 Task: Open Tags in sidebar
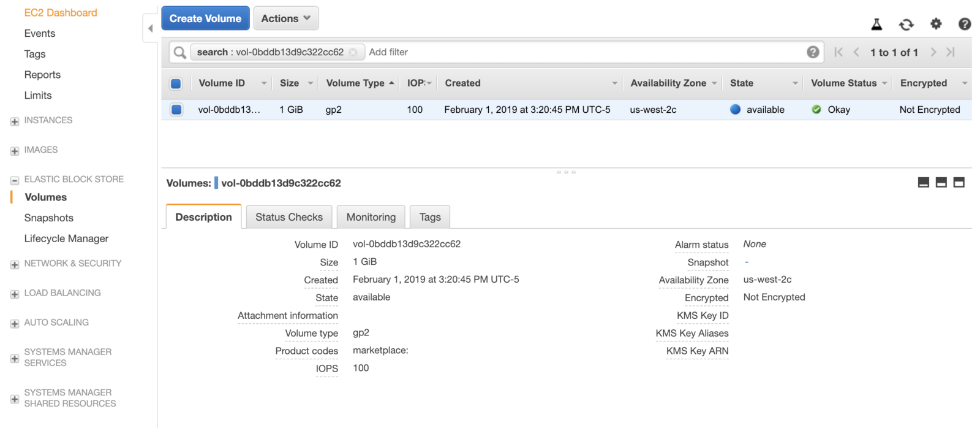[35, 54]
